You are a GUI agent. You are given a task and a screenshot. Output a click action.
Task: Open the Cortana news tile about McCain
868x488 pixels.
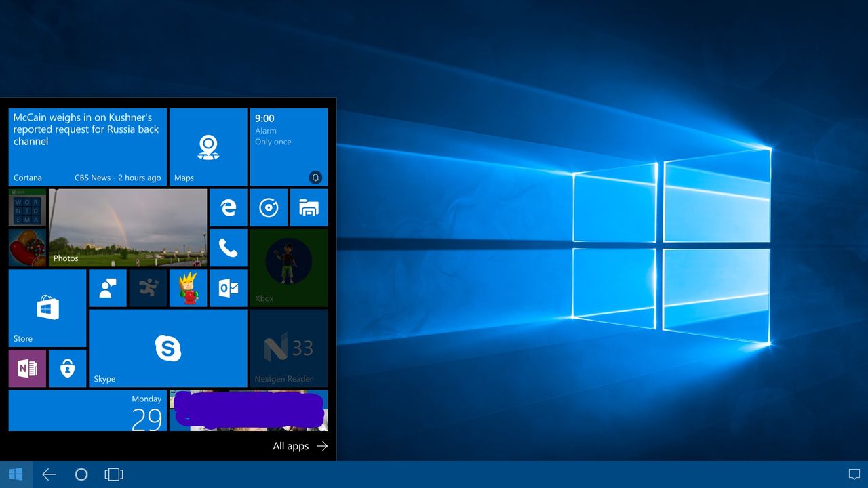coord(87,147)
